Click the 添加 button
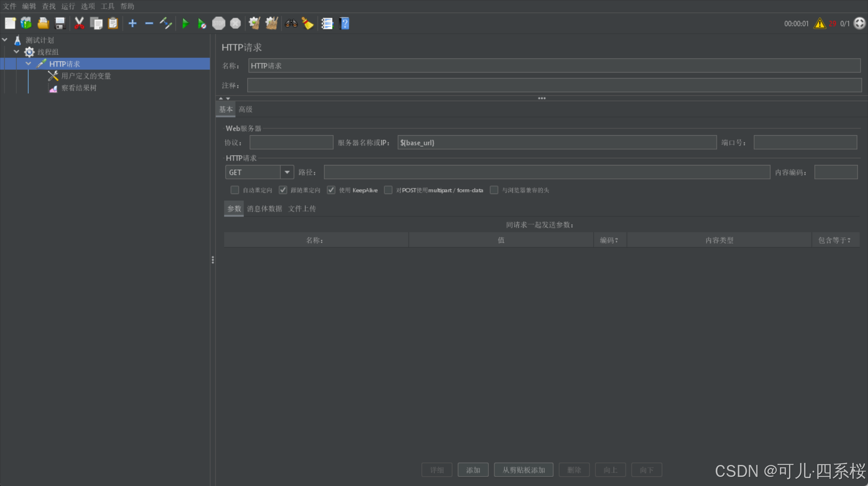 click(473, 470)
